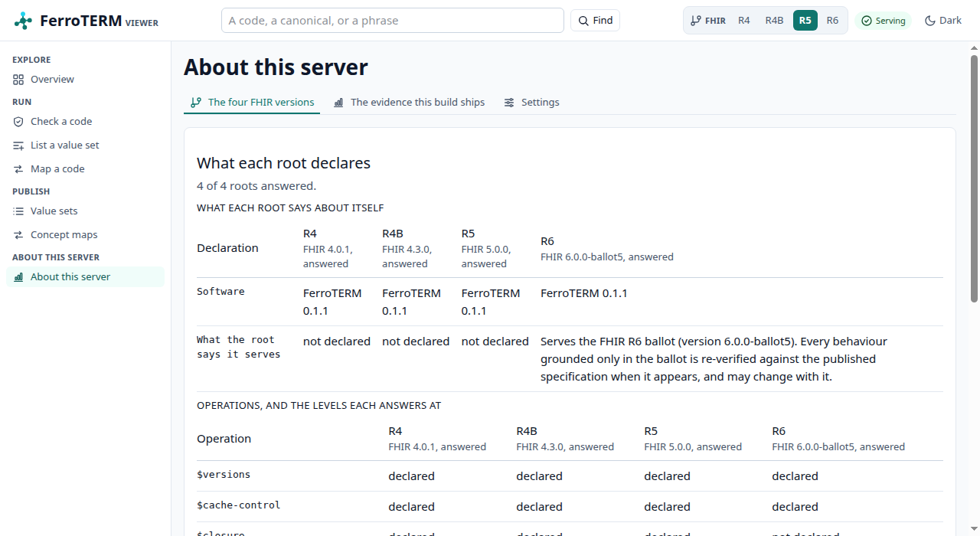
Task: Click the FerroTERM 0.1.1 cell under R6
Action: pos(584,293)
